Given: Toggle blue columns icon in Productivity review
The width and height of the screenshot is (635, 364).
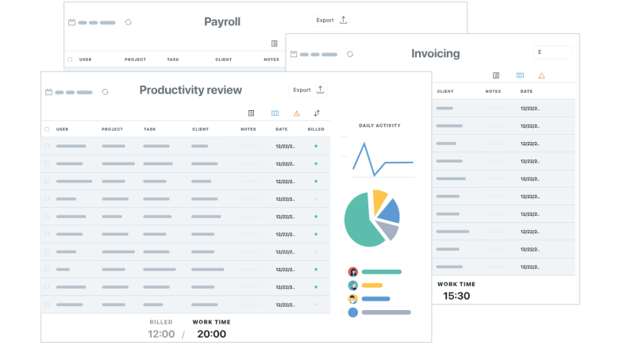Looking at the screenshot, I should pos(275,113).
